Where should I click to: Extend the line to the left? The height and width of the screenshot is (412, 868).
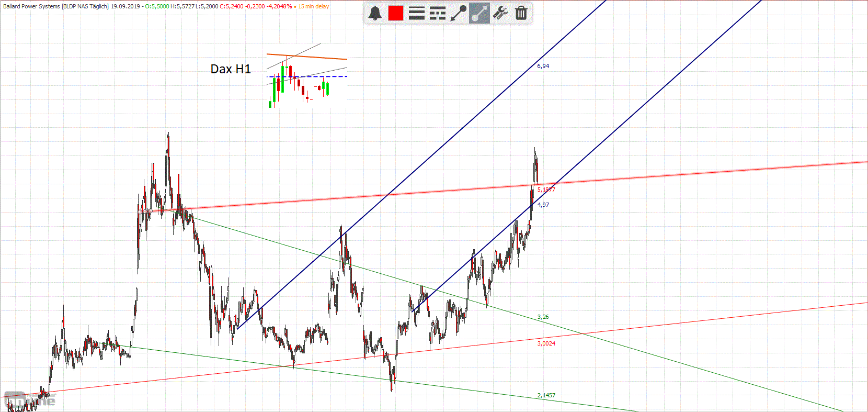pos(459,13)
